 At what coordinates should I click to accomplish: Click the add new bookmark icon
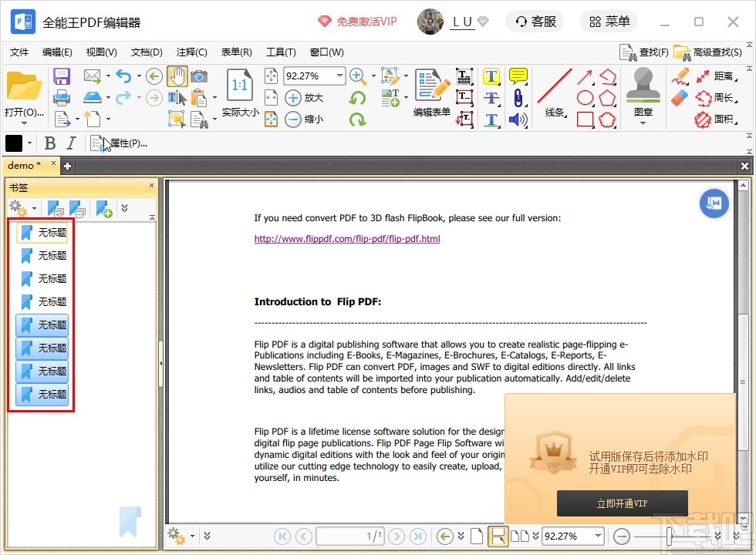tap(103, 209)
